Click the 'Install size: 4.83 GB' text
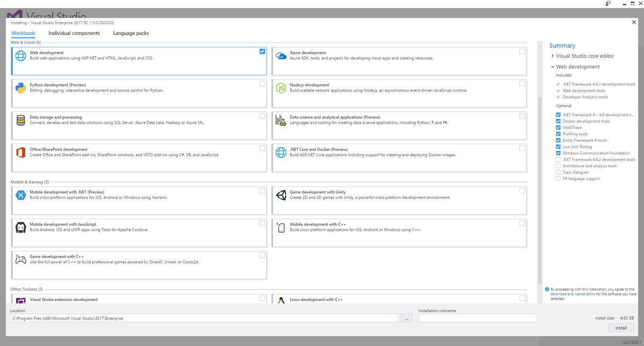 (x=615, y=318)
